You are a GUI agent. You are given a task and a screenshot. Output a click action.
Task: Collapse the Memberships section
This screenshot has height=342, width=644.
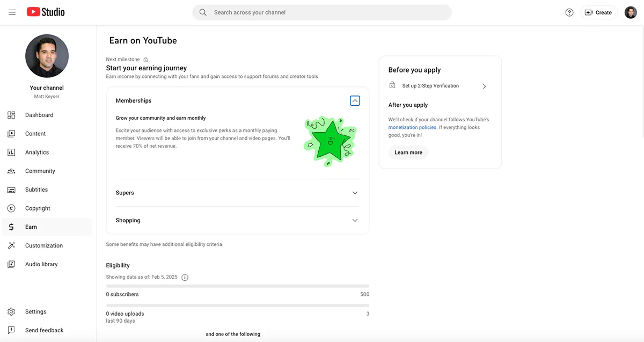pos(355,100)
